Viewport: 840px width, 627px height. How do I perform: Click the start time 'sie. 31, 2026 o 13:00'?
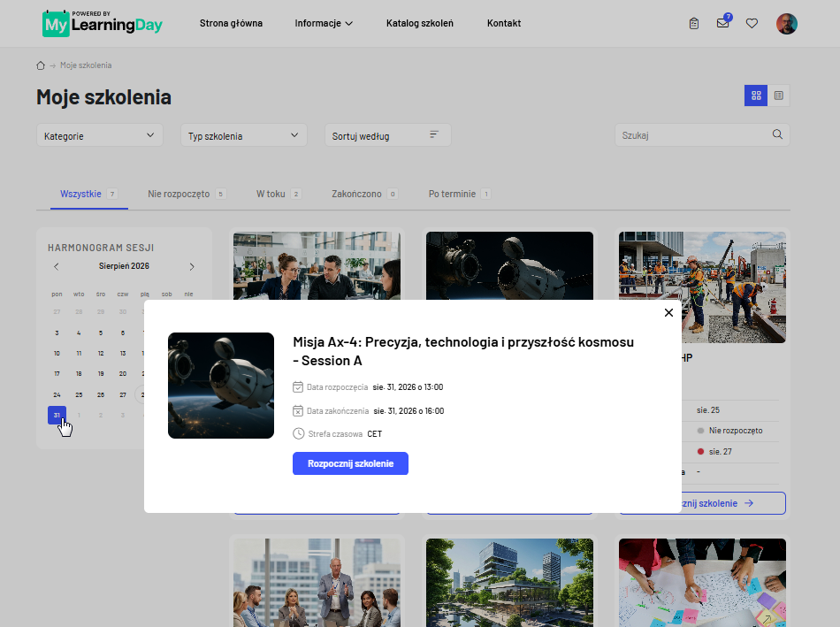[408, 387]
